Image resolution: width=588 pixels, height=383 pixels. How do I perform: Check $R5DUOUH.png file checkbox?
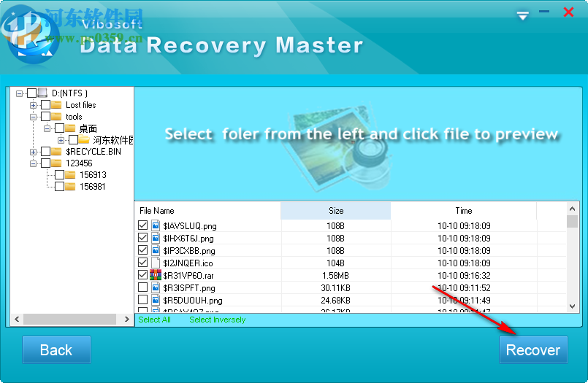click(142, 300)
